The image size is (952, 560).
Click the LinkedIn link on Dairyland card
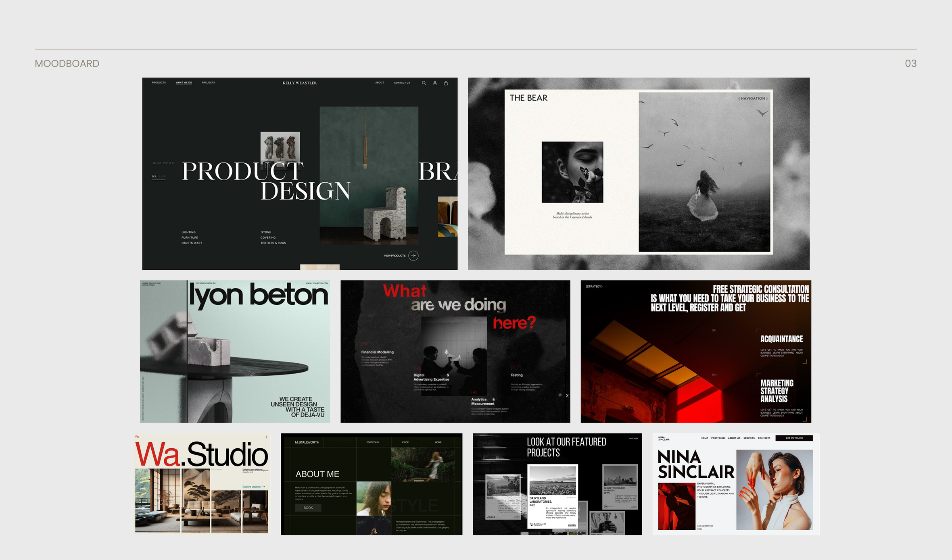point(572,525)
